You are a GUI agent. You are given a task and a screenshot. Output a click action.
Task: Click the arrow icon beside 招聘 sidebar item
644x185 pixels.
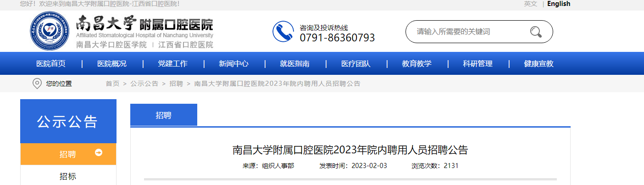[x=99, y=152]
